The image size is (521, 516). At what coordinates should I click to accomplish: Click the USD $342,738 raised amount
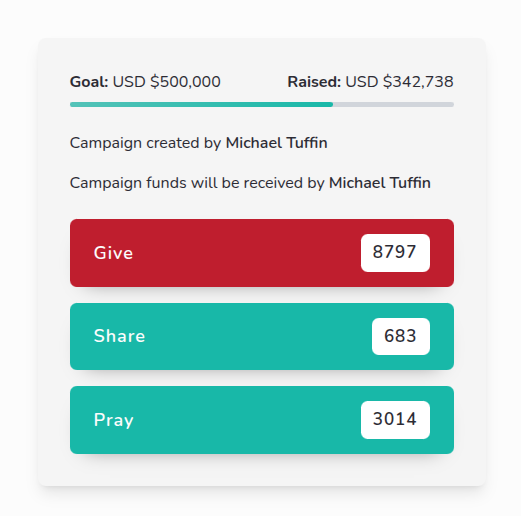point(399,82)
